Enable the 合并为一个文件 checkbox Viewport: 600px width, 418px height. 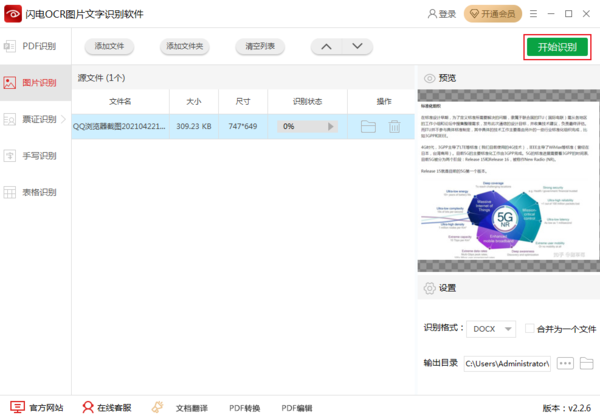point(530,328)
